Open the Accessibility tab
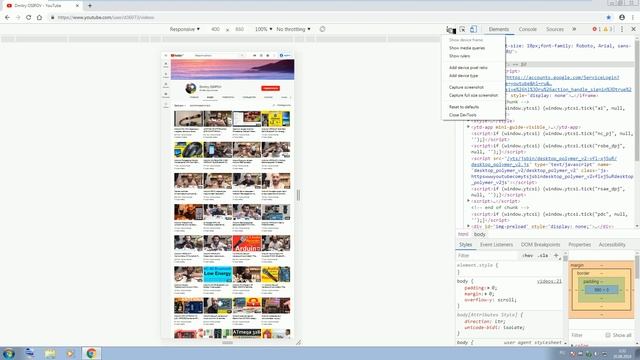 point(612,244)
